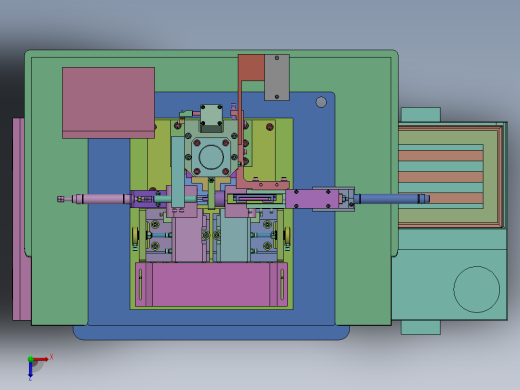Select the pink pneumatic cylinder on the left
This screenshot has height=390, width=520.
click(x=102, y=199)
